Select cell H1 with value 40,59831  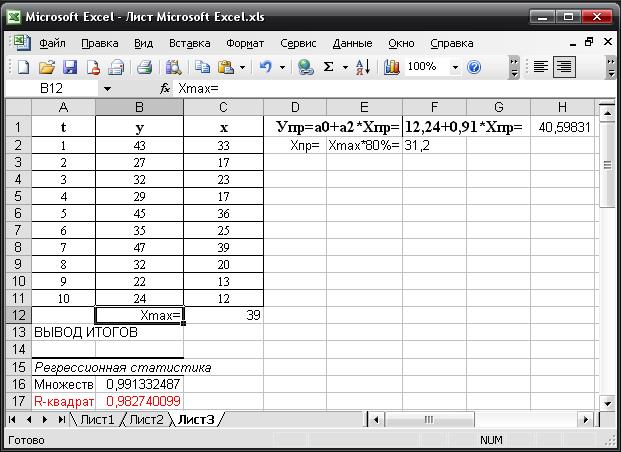click(x=562, y=127)
